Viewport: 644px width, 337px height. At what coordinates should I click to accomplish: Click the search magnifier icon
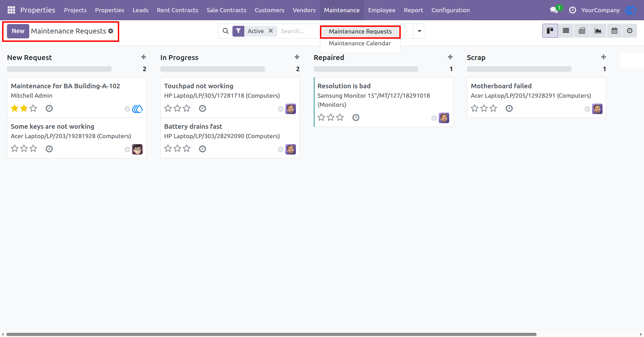226,31
